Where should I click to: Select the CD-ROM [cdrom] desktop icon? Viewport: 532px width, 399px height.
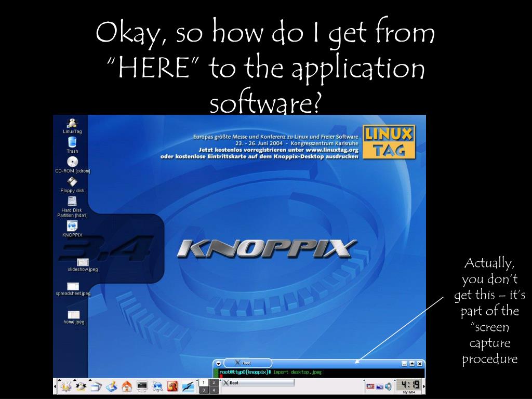[x=73, y=165]
